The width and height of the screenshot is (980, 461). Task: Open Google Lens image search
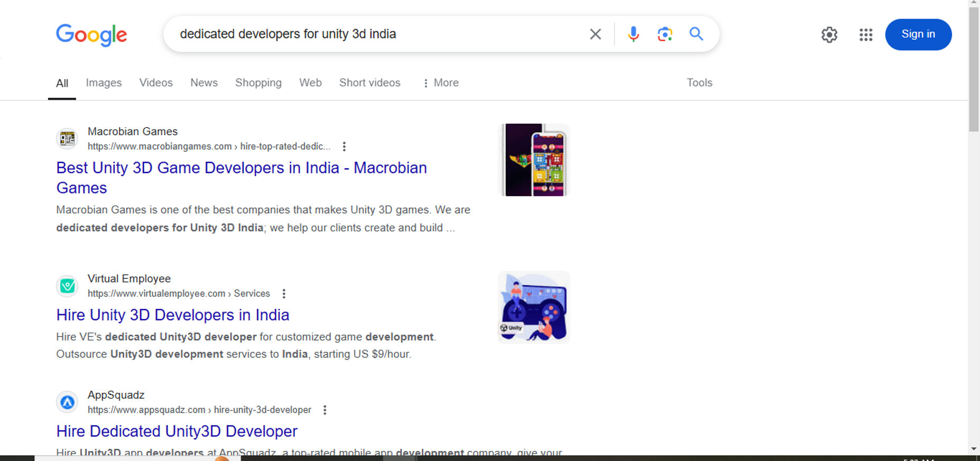pos(665,34)
